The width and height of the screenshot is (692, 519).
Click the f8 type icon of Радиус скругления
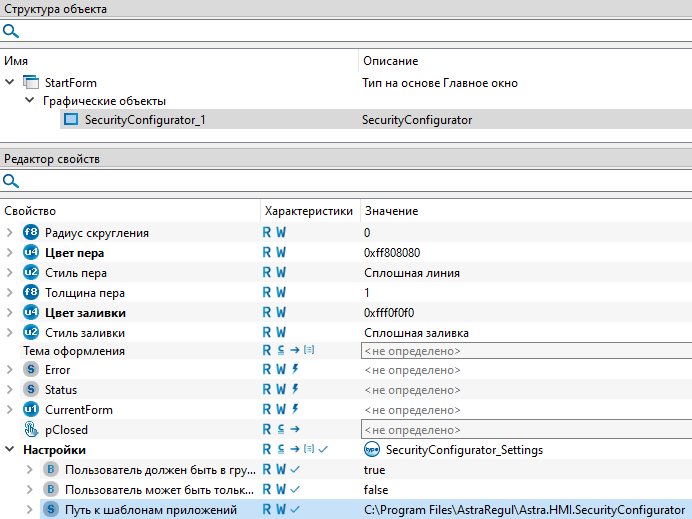click(30, 233)
